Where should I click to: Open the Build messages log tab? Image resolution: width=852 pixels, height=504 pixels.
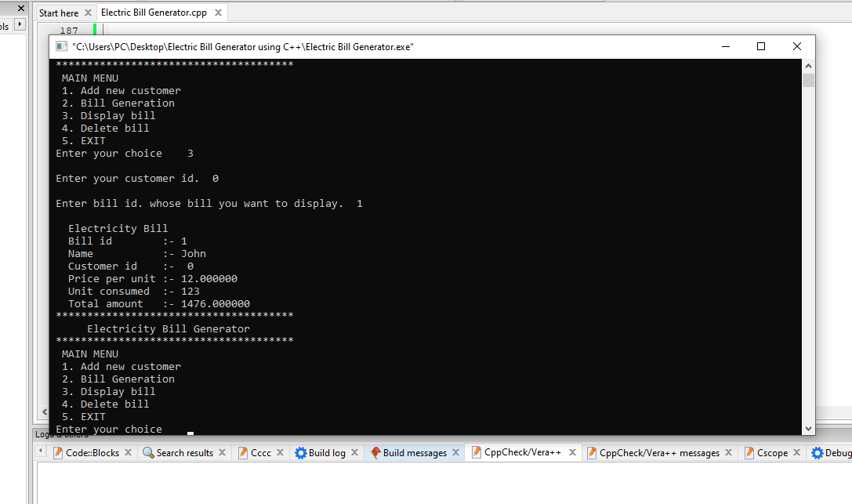click(417, 452)
